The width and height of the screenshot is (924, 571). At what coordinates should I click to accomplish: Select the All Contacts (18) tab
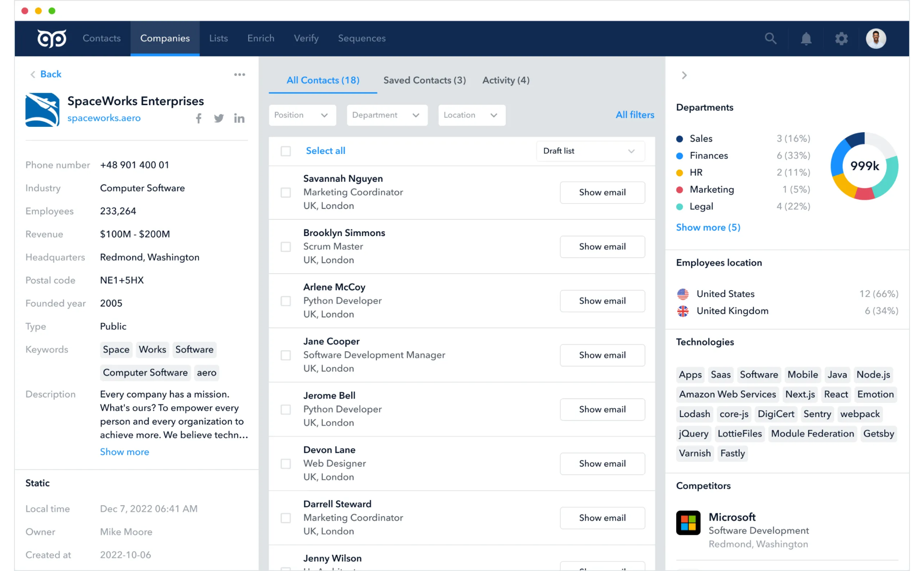click(323, 80)
